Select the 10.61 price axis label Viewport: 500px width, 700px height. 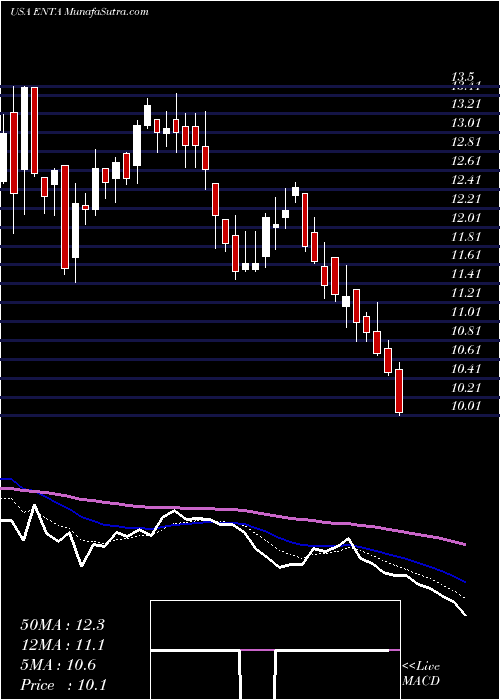click(467, 350)
